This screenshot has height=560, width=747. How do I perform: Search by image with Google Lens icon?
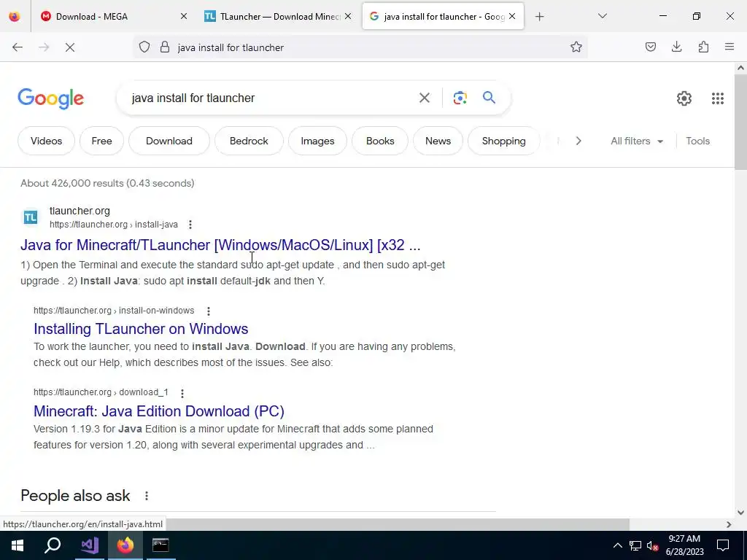click(460, 98)
